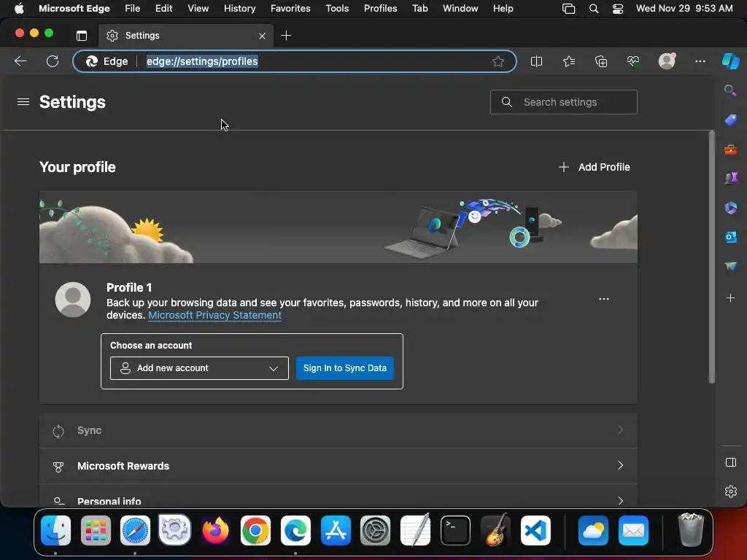Toggle the sidebar hide panel icon
747x560 pixels.
730,462
